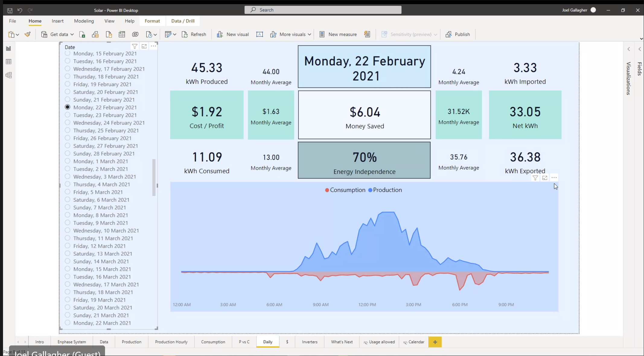
Task: Open Excel workbook data source icon
Action: [x=82, y=34]
